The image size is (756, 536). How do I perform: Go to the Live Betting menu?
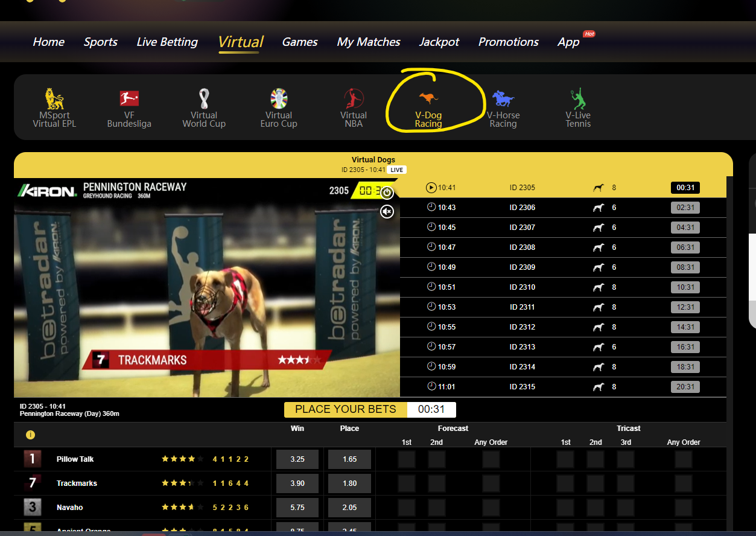[x=167, y=42]
